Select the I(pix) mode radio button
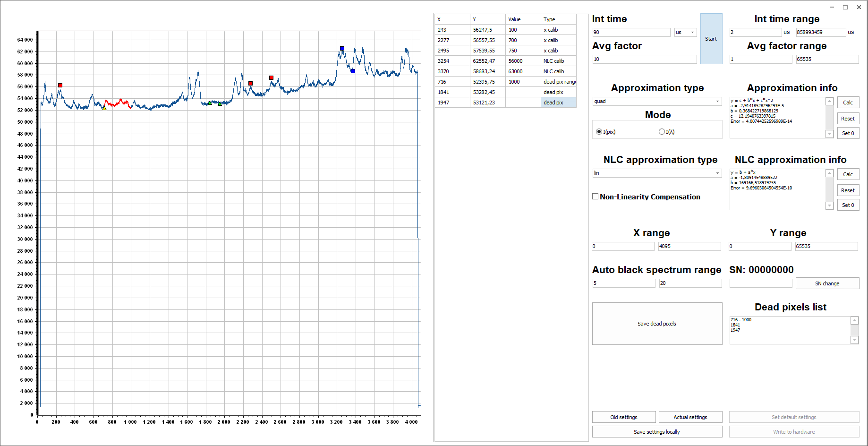Screen dimensions: 868x446 599,132
